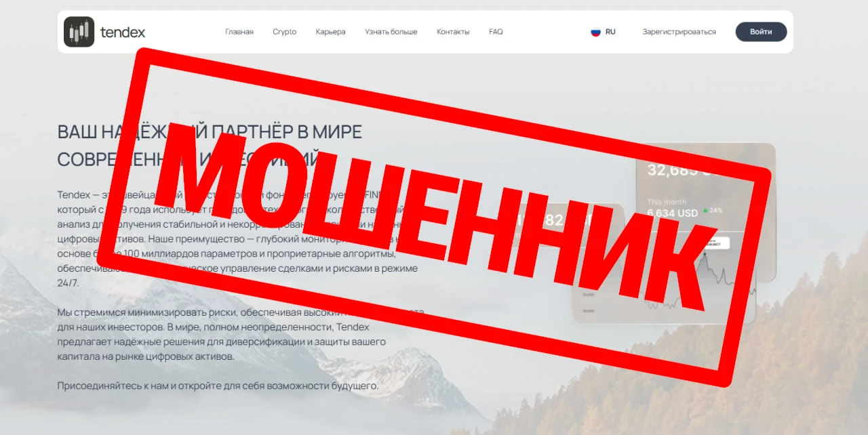Click the Russian flag icon
This screenshot has width=868, height=435.
(x=595, y=32)
